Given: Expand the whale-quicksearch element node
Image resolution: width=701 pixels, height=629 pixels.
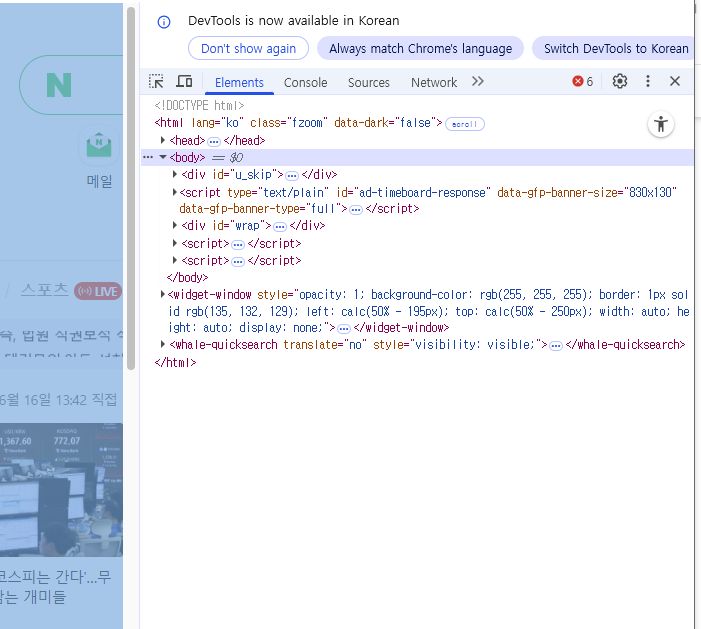Looking at the screenshot, I should click(163, 344).
